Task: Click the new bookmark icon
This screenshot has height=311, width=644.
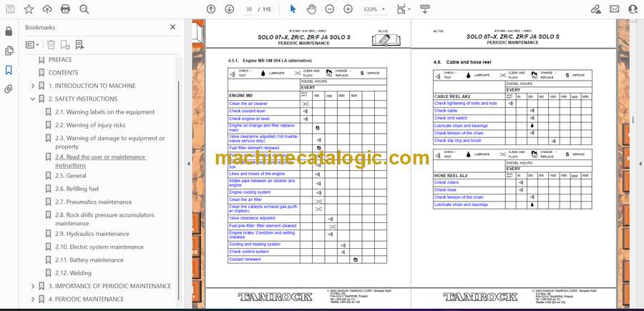Action: 65,45
